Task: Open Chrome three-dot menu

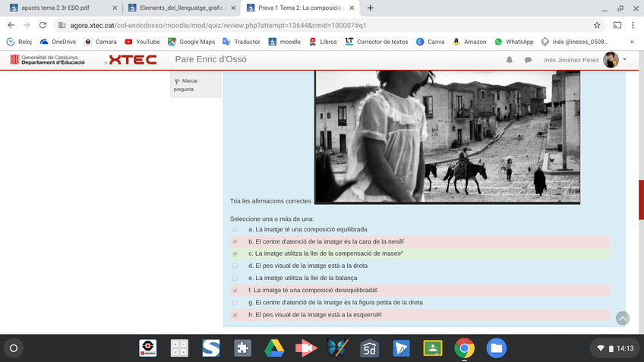Action: point(633,25)
